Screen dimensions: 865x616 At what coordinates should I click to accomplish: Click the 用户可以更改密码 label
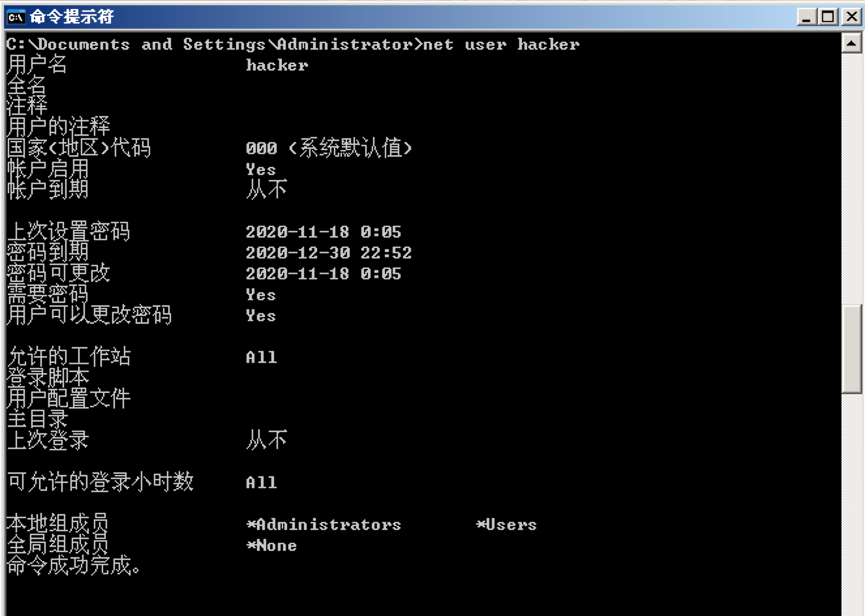coord(89,315)
